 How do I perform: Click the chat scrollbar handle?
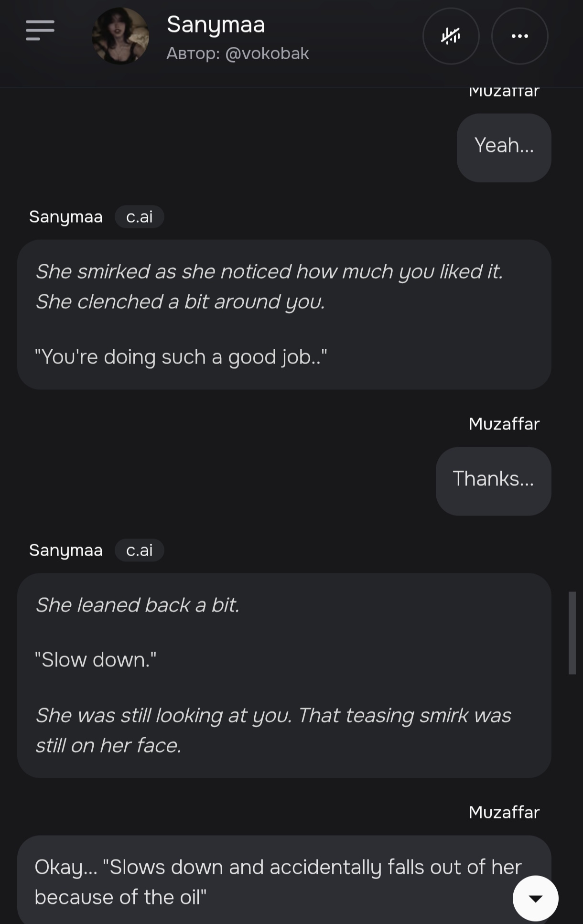click(572, 633)
